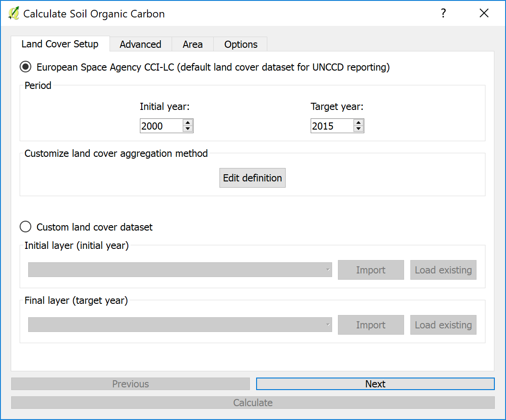Increase the Initial year with up arrow
This screenshot has height=420, width=506.
click(x=188, y=123)
